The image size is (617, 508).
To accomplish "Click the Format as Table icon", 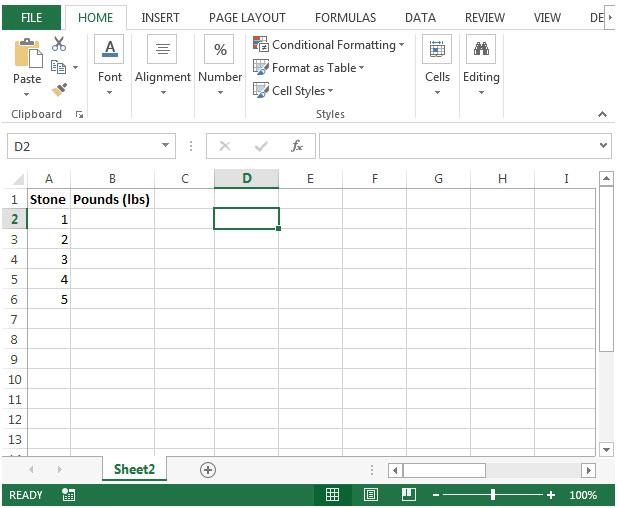I will pyautogui.click(x=260, y=67).
